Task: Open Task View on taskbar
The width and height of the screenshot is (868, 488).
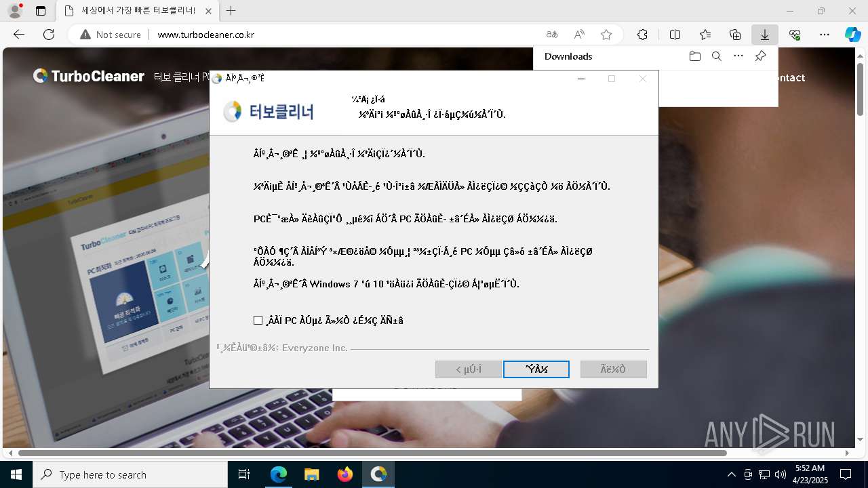Action: (244, 474)
